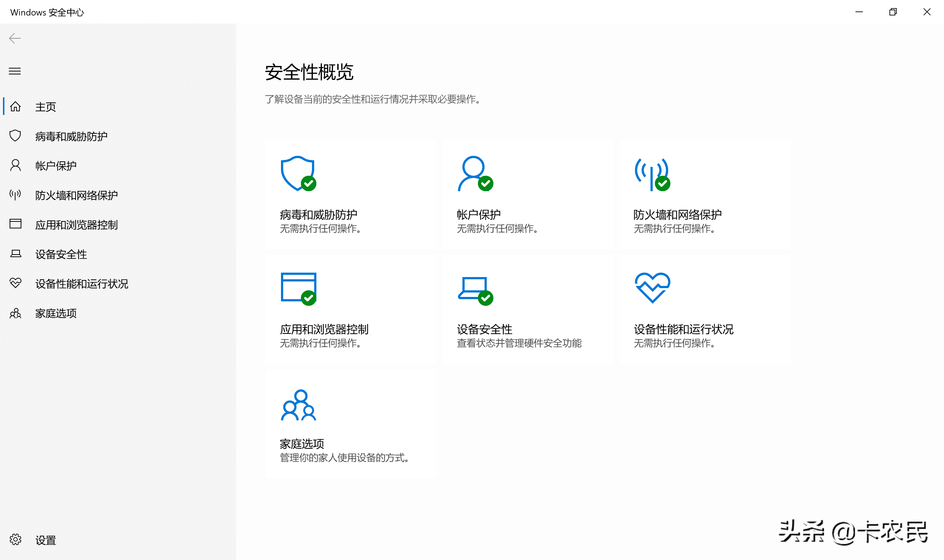Click the antenna firewall icon in sidebar
Screen dimensions: 944x560
click(15, 195)
